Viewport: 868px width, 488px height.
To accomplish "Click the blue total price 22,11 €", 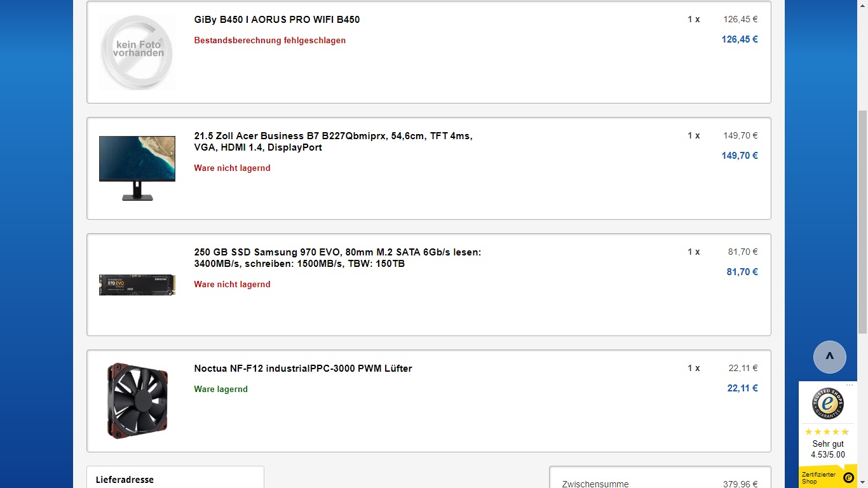I will (x=742, y=388).
